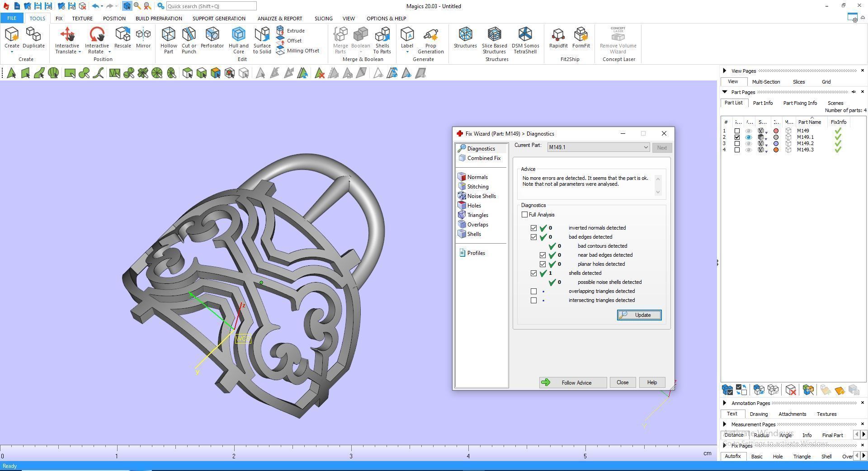Open the FormFit tool

click(581, 38)
